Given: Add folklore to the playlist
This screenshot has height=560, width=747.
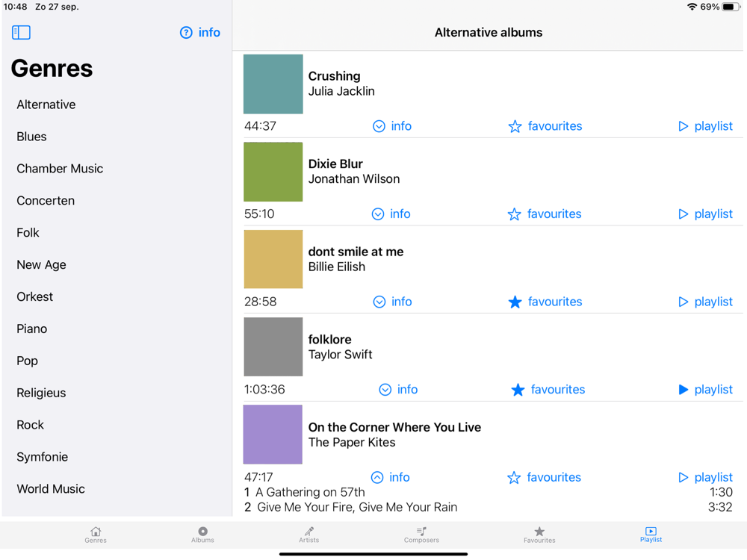Looking at the screenshot, I should pyautogui.click(x=705, y=390).
